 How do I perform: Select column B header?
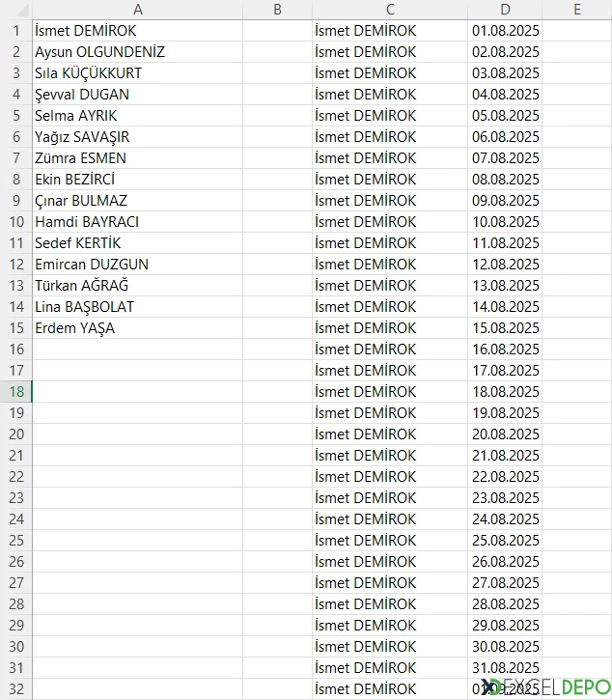tap(277, 10)
